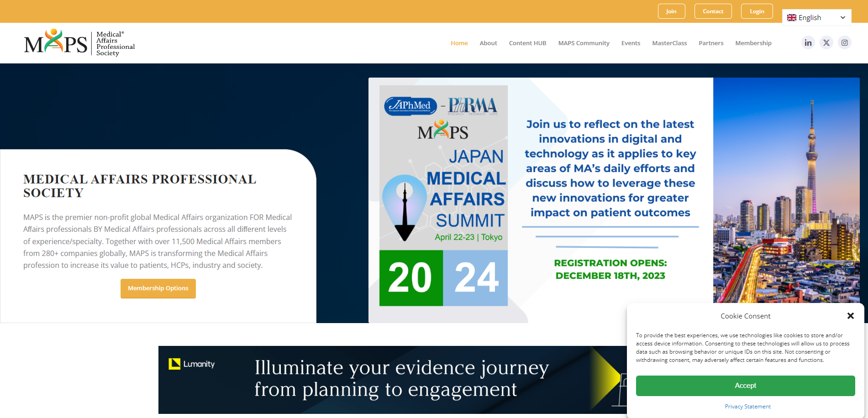This screenshot has width=868, height=418.
Task: Click the 'Medical Affairs Professional Society' heading
Action: (140, 186)
